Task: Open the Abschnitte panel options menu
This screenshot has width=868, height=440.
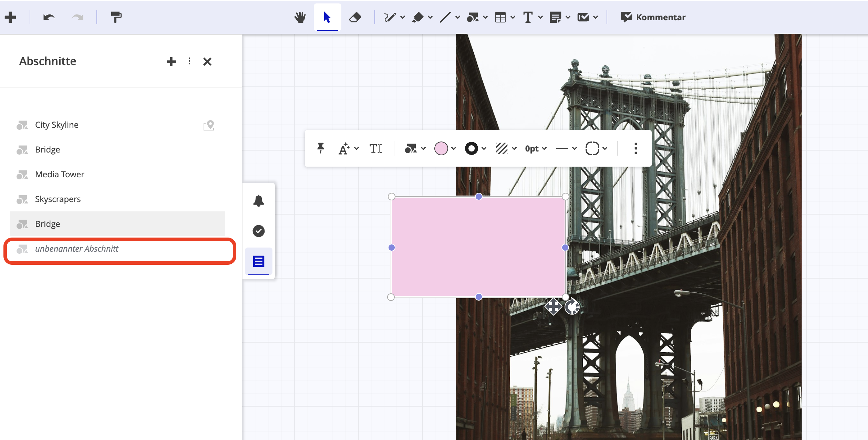Action: click(189, 61)
